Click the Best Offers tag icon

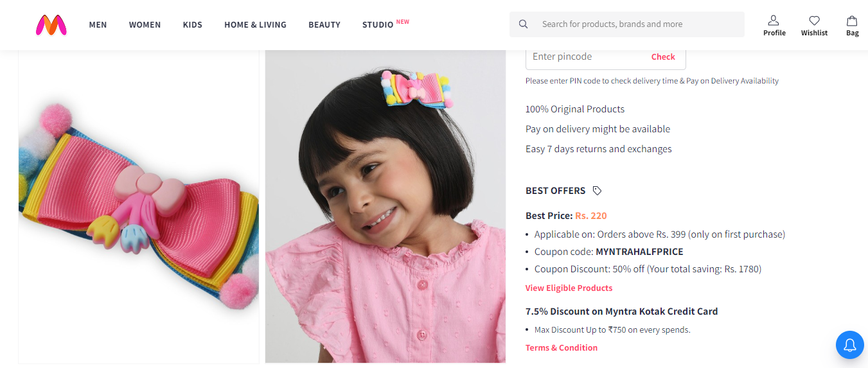coord(597,191)
